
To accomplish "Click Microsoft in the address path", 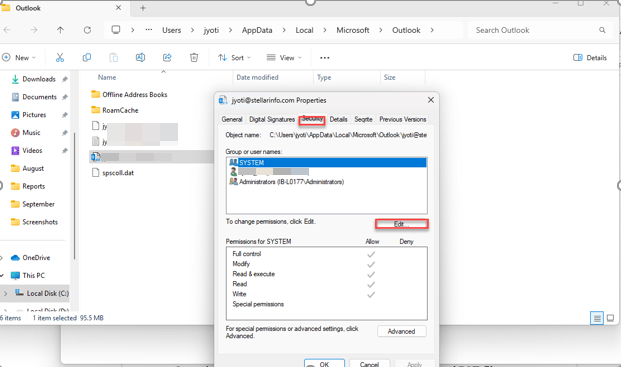I will [x=353, y=30].
